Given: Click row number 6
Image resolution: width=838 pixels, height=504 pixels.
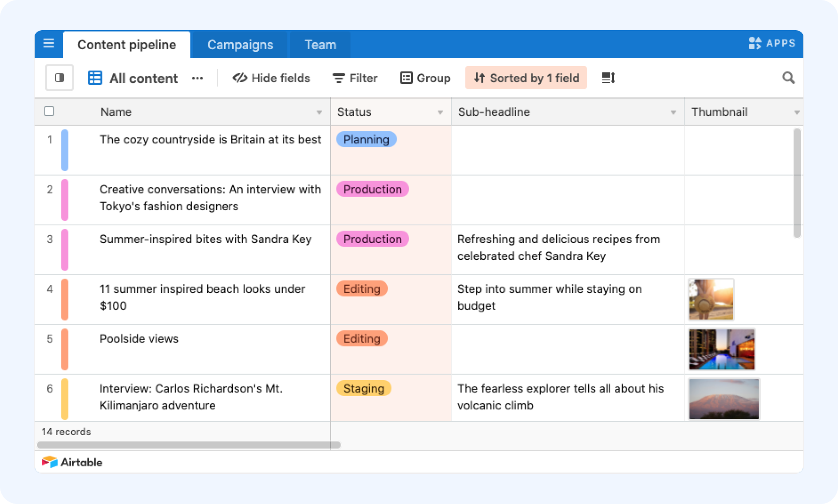Looking at the screenshot, I should tap(50, 389).
